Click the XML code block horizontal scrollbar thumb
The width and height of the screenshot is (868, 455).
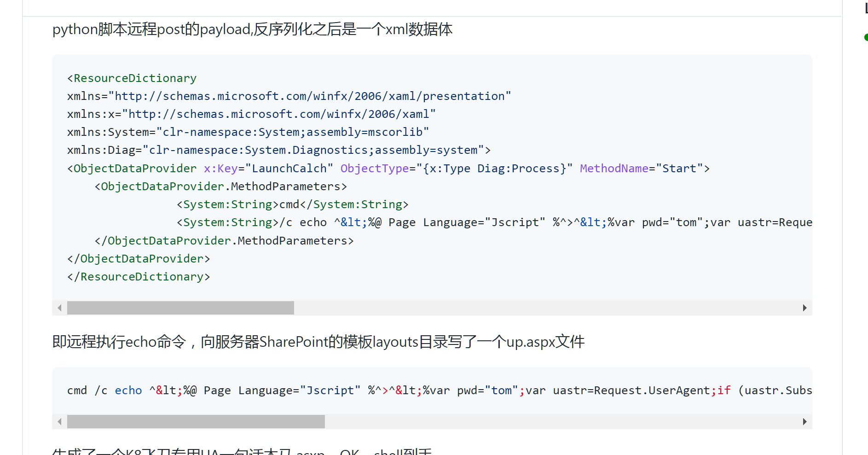point(180,308)
